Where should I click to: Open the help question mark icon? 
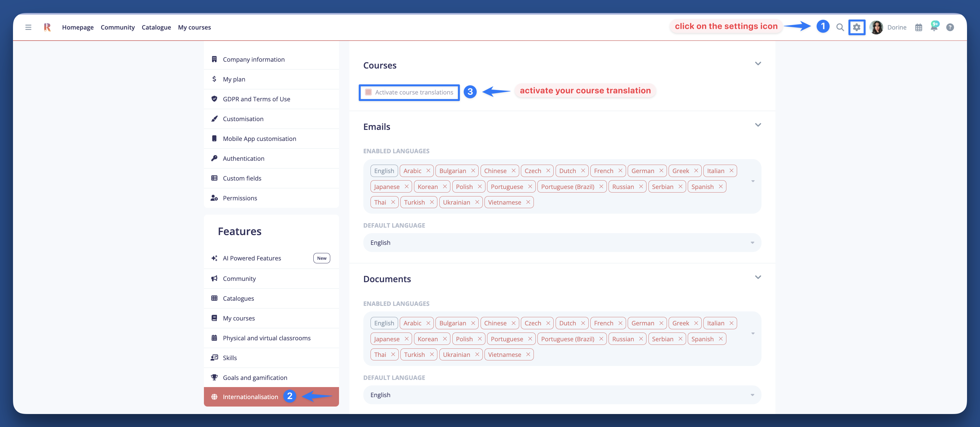pyautogui.click(x=949, y=27)
